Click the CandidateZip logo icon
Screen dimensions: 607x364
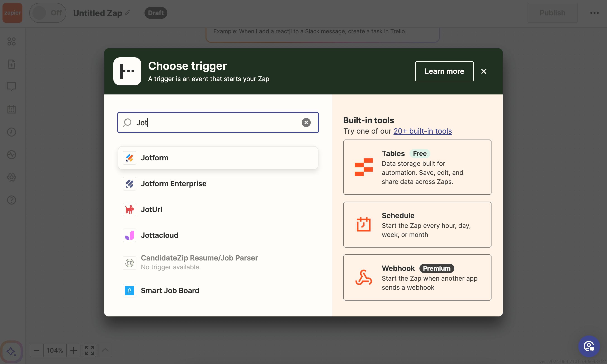[130, 263]
